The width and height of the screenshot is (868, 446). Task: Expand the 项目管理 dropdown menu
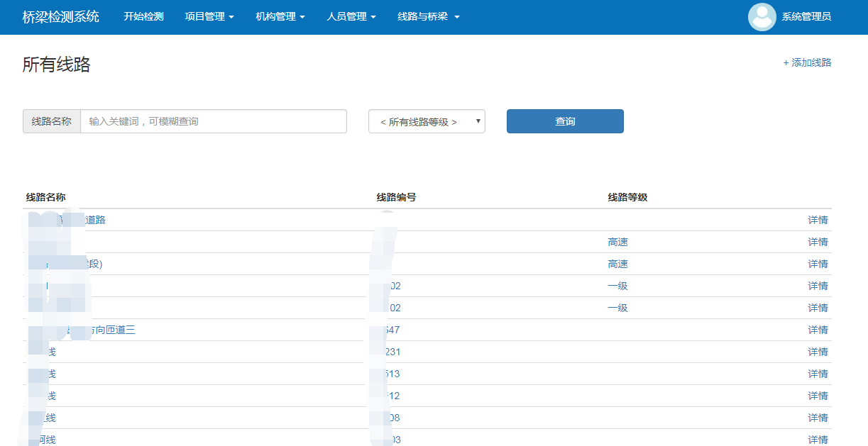point(209,17)
